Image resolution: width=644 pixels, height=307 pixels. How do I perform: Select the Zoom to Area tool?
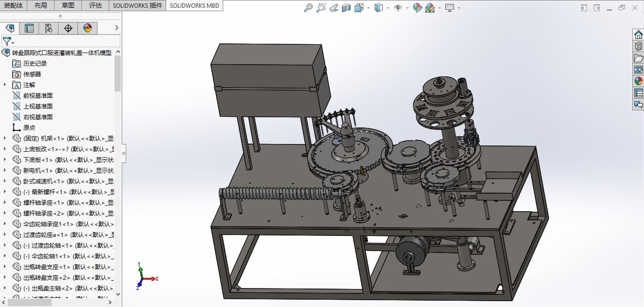click(x=321, y=8)
